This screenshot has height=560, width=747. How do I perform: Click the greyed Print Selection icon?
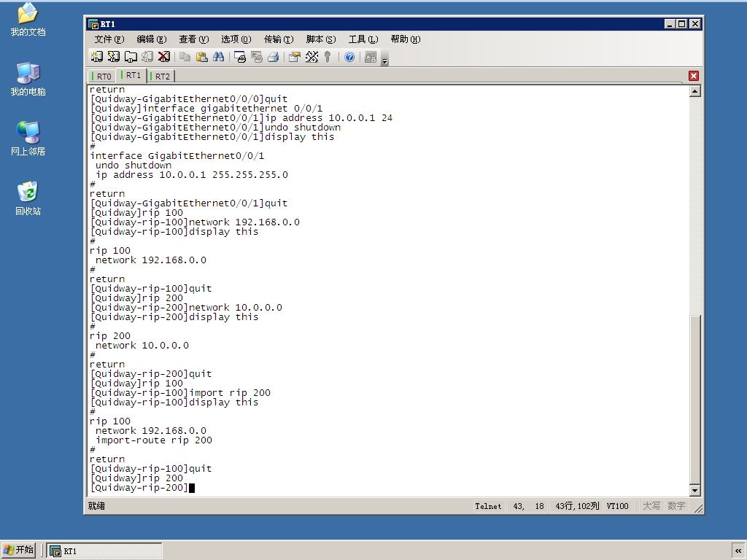click(x=257, y=57)
